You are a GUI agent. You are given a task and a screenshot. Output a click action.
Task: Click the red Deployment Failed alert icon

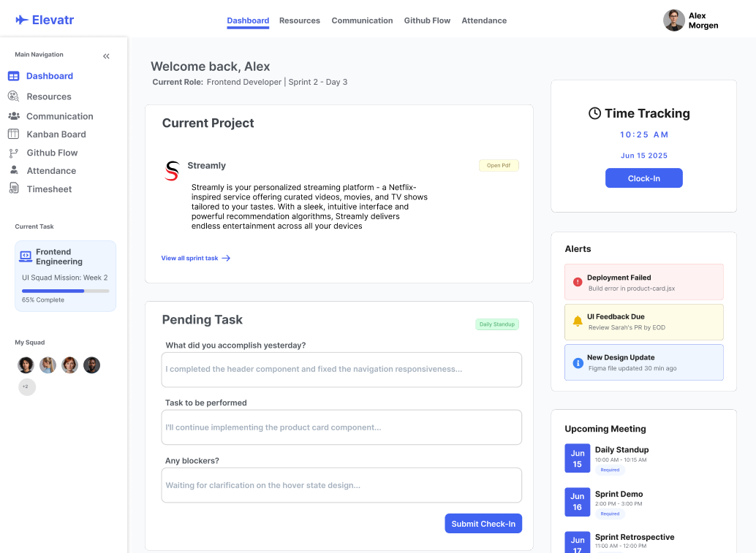578,282
